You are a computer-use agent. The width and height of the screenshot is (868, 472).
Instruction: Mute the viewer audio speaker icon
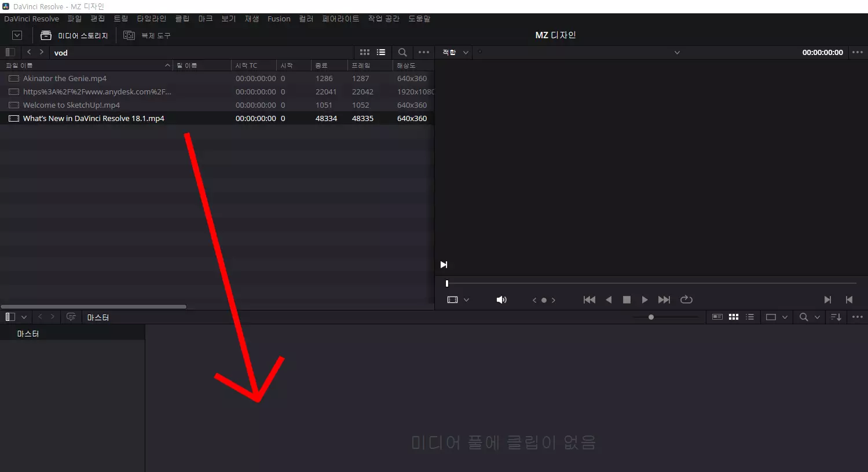coord(501,299)
